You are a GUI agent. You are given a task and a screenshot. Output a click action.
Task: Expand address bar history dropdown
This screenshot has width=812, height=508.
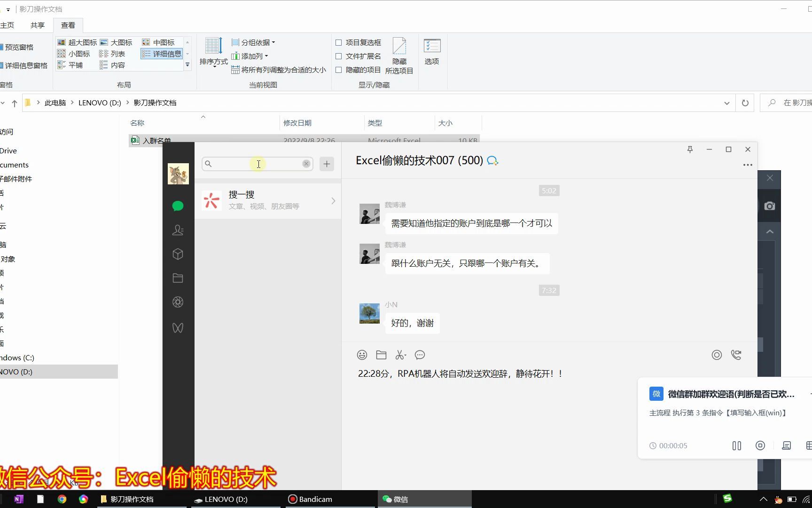click(726, 103)
